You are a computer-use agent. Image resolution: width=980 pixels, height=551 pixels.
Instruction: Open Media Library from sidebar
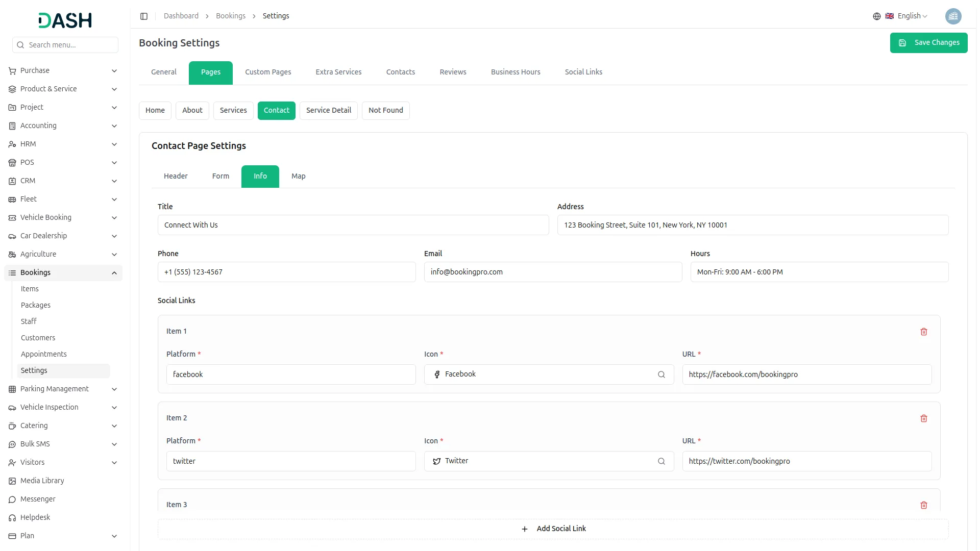42,481
